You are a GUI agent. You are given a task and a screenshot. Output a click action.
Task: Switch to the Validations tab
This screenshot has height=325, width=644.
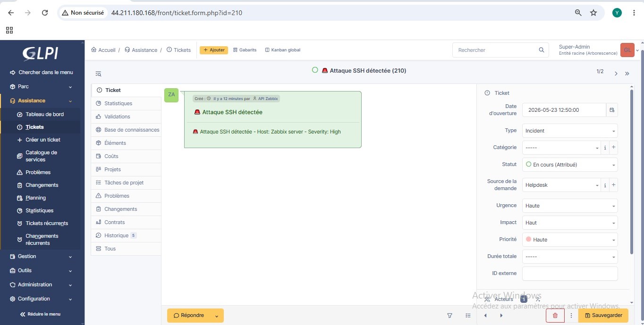126,117
